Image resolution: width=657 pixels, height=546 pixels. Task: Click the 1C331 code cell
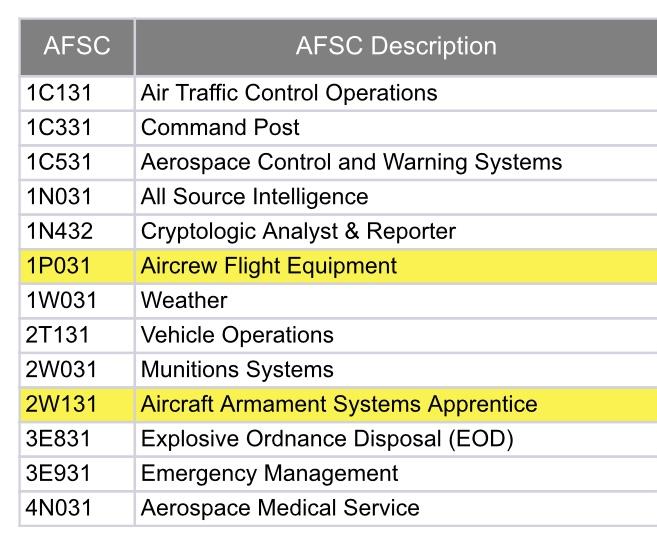[58, 128]
